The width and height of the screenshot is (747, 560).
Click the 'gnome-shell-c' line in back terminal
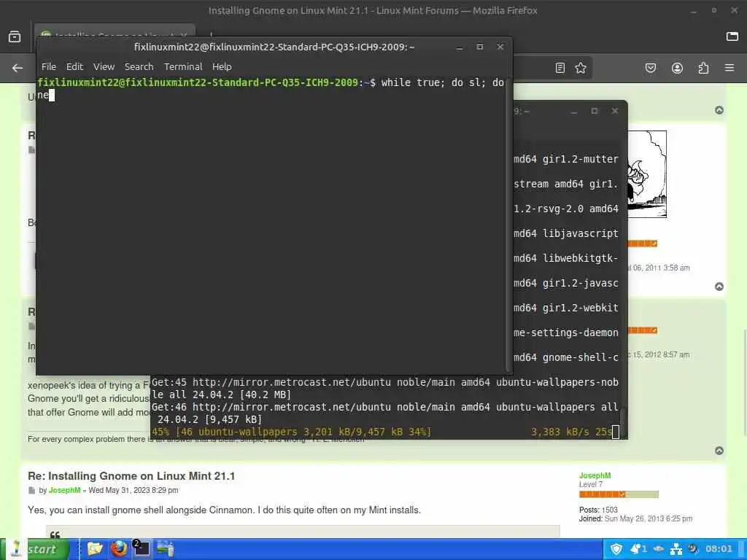(566, 357)
